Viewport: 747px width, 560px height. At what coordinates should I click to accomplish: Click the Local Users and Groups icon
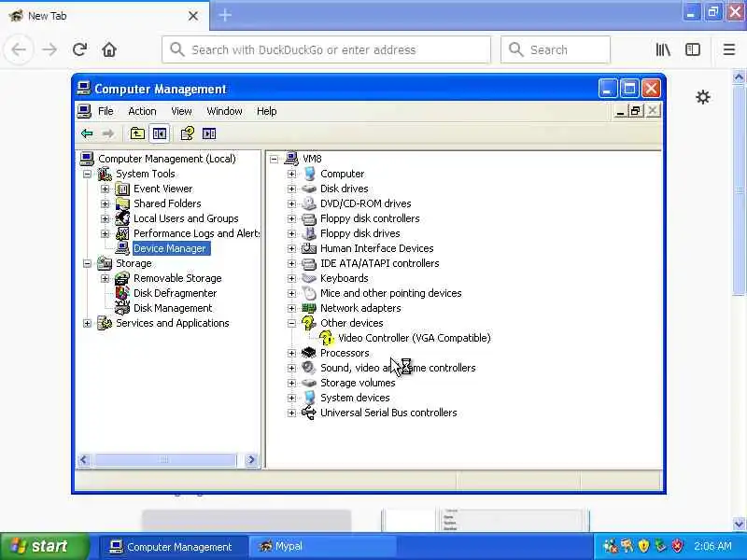tap(122, 218)
